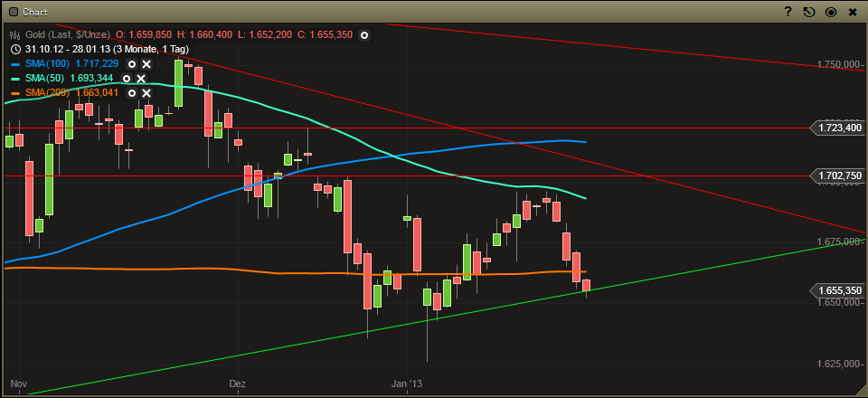Open the chart help question mark
868x398 pixels.
[788, 12]
